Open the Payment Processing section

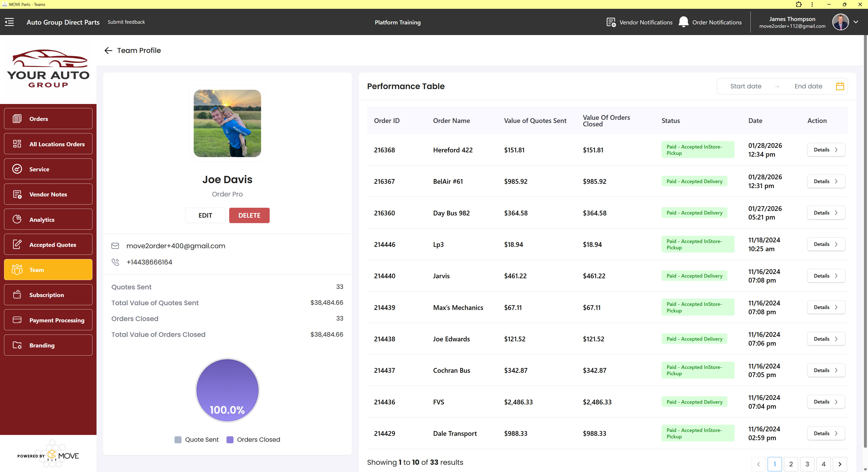pyautogui.click(x=48, y=320)
